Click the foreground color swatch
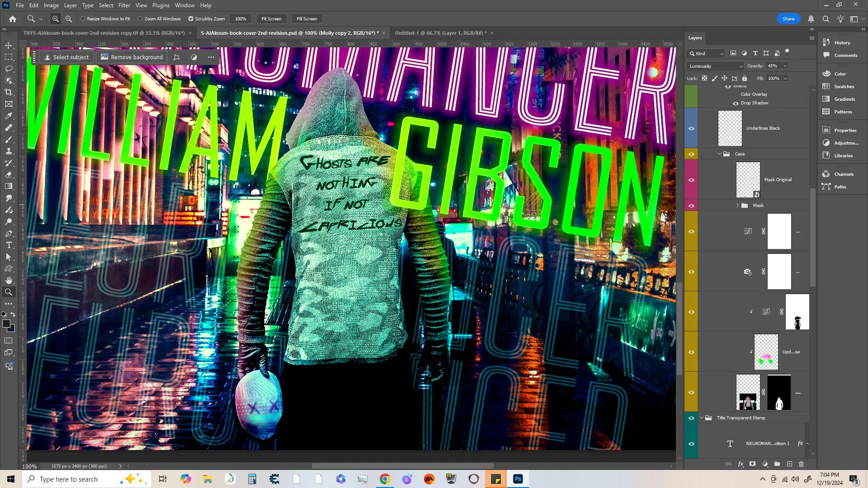This screenshot has height=488, width=868. point(6,324)
